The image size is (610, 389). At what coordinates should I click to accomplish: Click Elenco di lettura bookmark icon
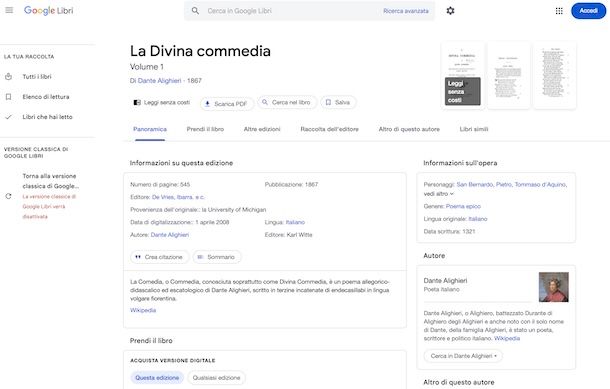(9, 97)
